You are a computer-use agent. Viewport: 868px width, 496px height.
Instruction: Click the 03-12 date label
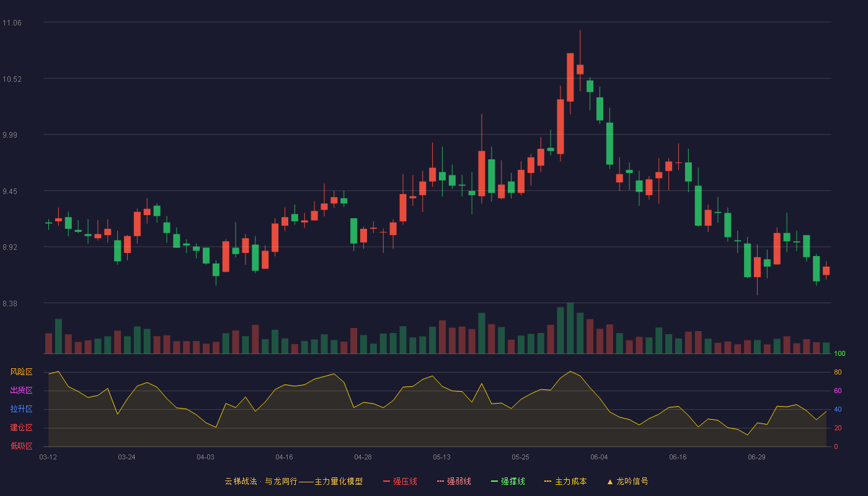[48, 457]
